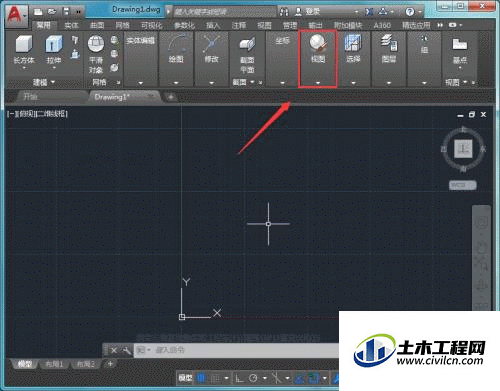Toggle the 模型 model space button in status bar
Screen dimensions: 500x391
click(x=185, y=378)
